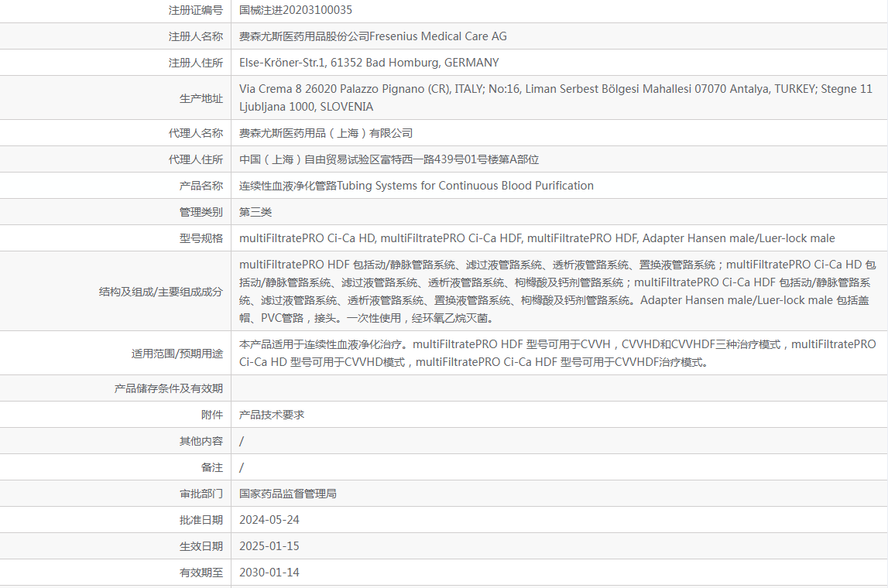Click the 有效期至 label
888x588 pixels.
point(201,573)
